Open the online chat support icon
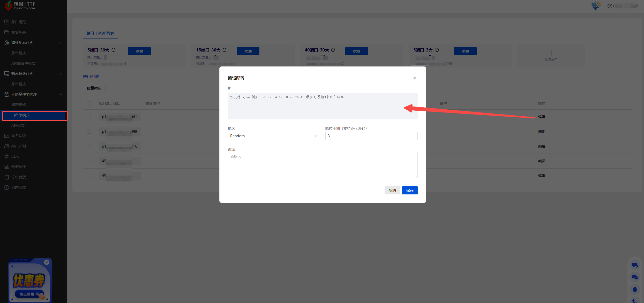 pos(635,265)
